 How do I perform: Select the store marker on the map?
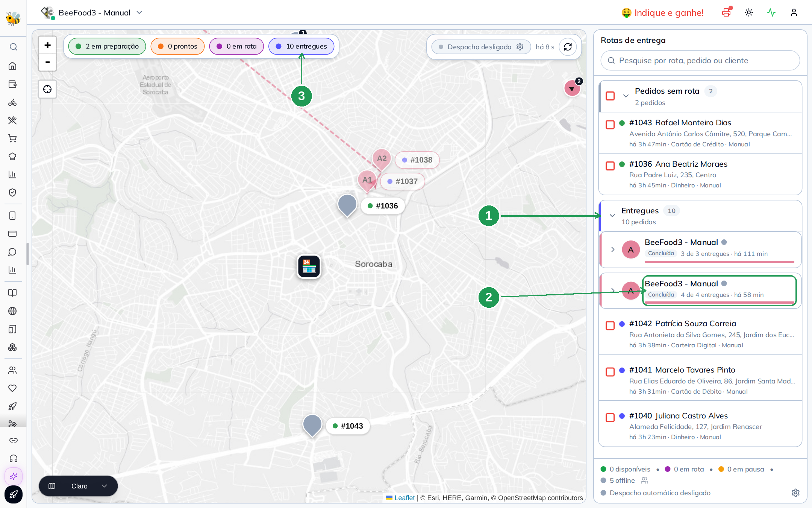tap(309, 266)
